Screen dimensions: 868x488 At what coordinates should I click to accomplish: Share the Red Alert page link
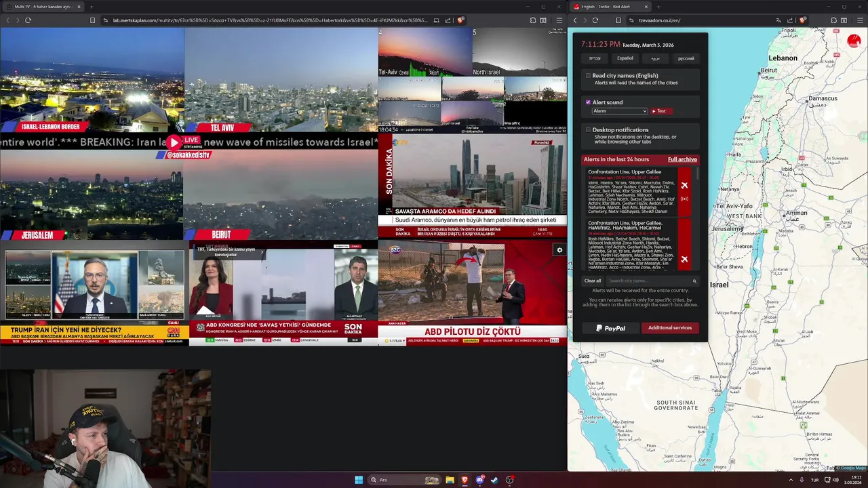click(x=791, y=20)
